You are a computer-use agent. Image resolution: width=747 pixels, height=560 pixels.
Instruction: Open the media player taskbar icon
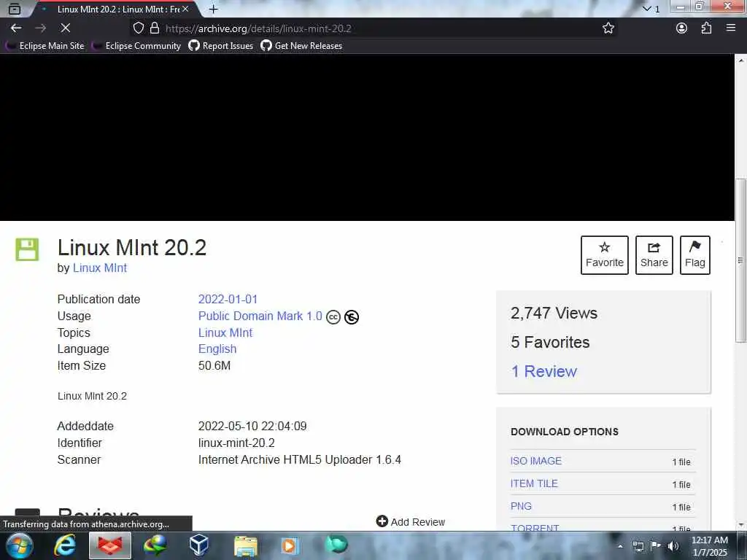pos(289,545)
